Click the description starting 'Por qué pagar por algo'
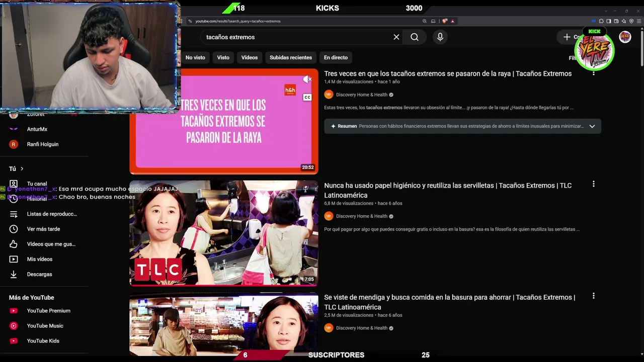Image resolution: width=644 pixels, height=362 pixels. (452, 229)
